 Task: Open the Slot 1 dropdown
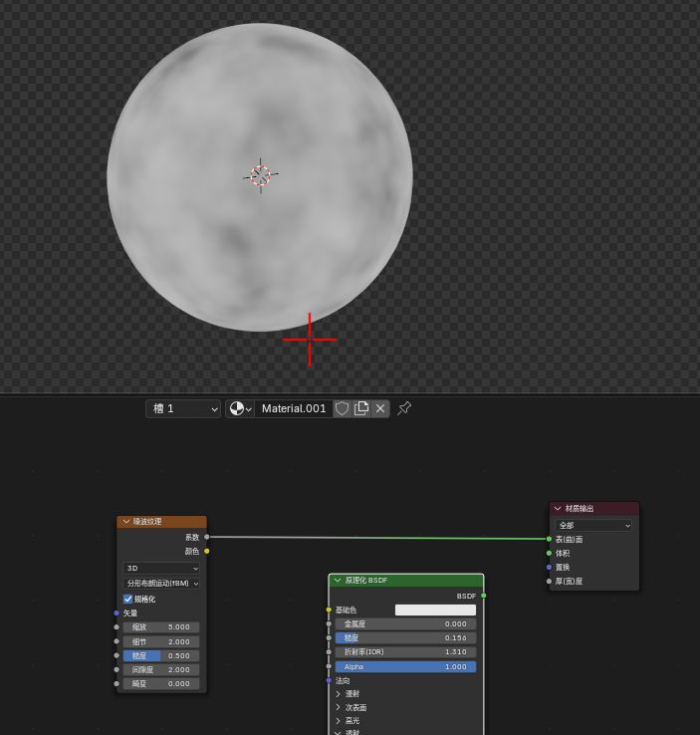point(183,408)
